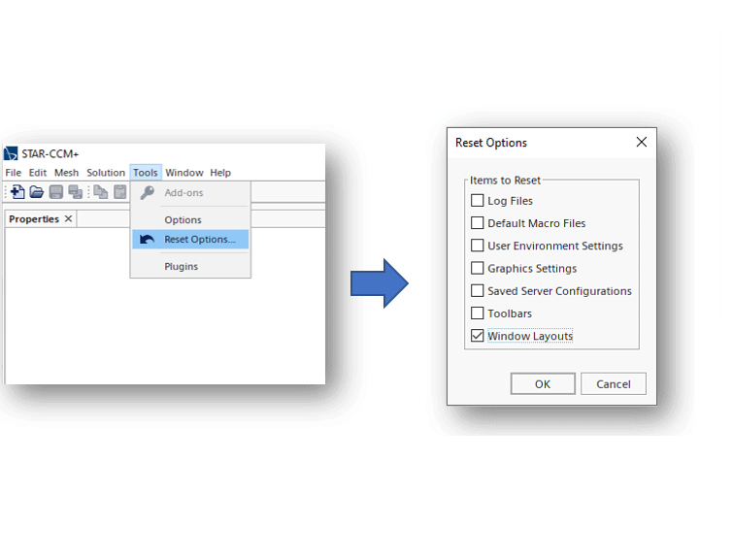The width and height of the screenshot is (733, 560).
Task: Click the Save All toolbar icon
Action: click(75, 192)
